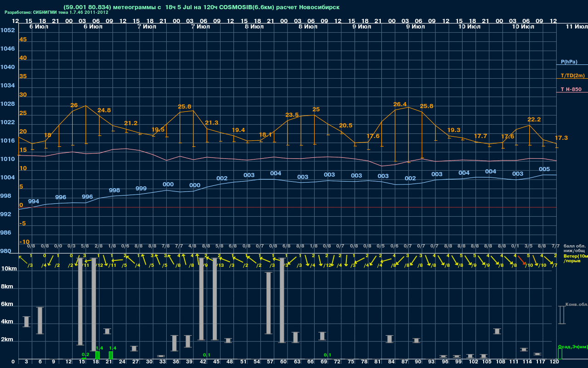Select the 20.5 temperature label
588x368 pixels.
click(346, 126)
